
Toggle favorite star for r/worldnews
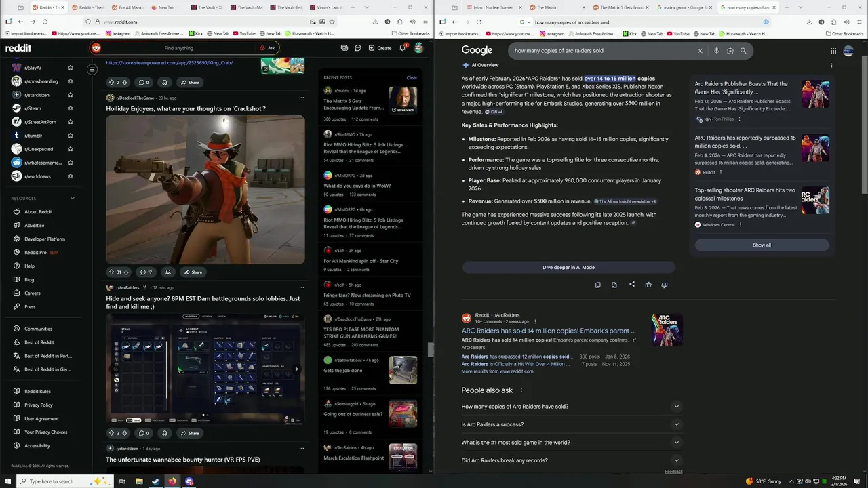(x=71, y=176)
